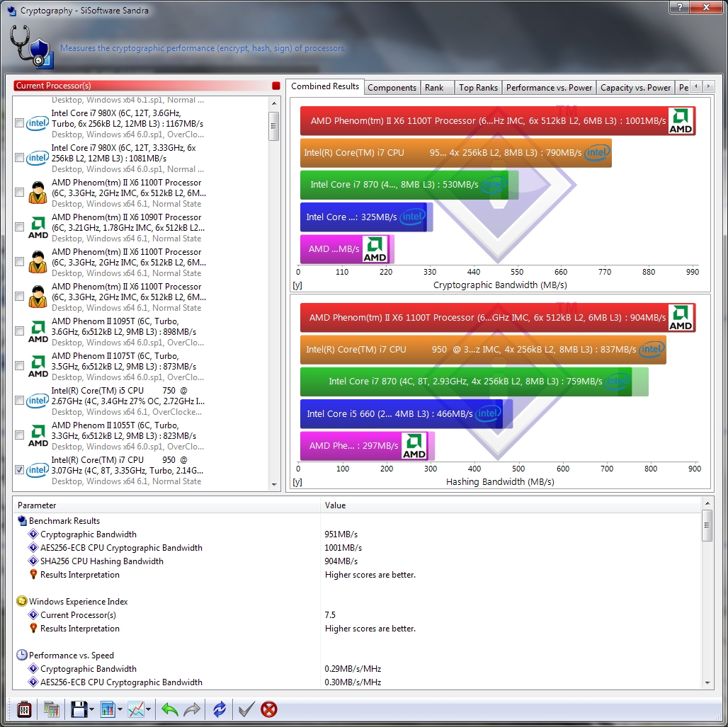Click the tab strip scroll-right arrow

(x=708, y=86)
